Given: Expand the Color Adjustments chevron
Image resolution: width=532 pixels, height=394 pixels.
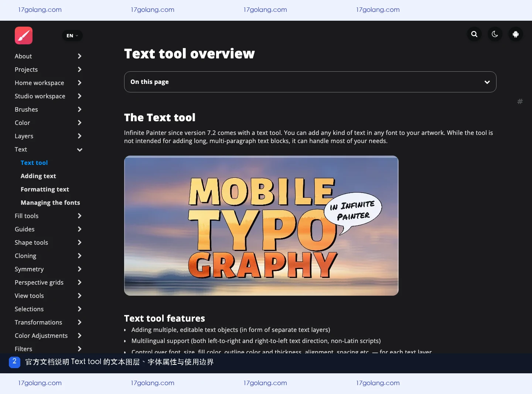Looking at the screenshot, I should pos(79,336).
